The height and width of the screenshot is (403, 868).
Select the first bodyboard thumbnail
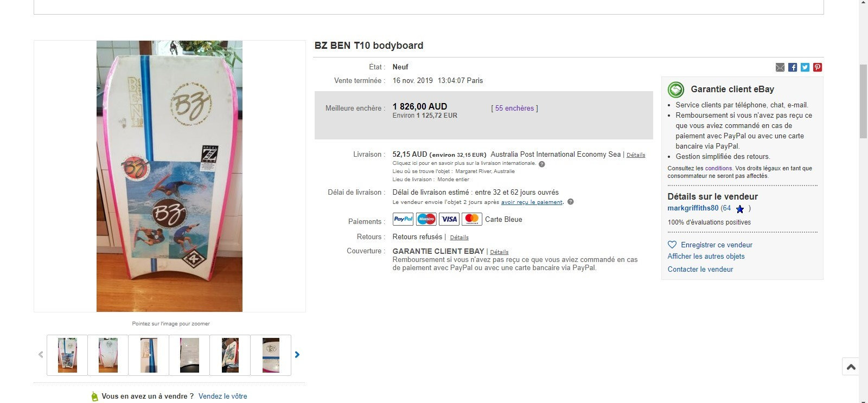point(67,355)
